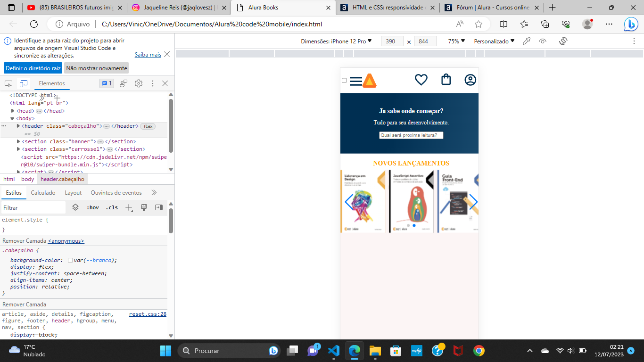Toggle CSS layers view icon

[x=75, y=207]
